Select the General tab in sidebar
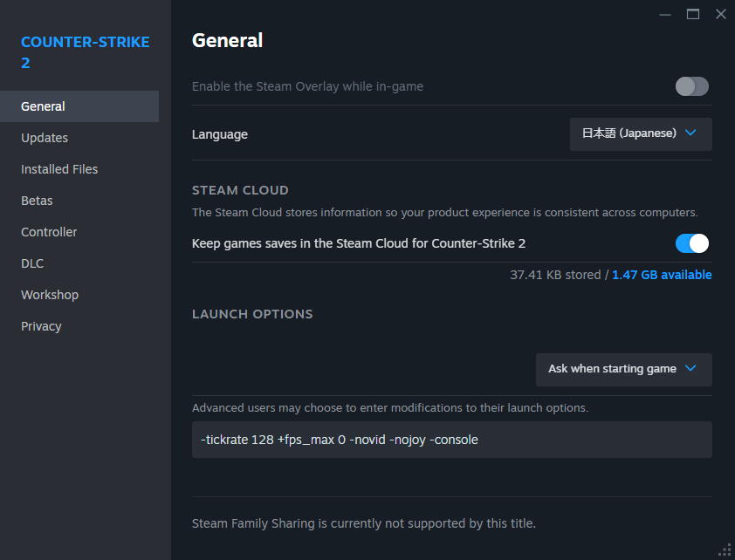Viewport: 735px width, 560px height. click(79, 106)
